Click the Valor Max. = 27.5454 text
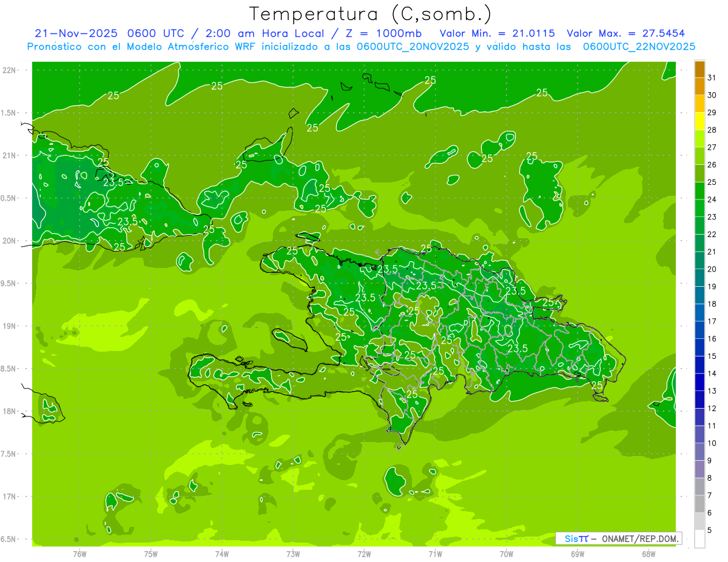Screen dimensions: 728x562 (x=625, y=33)
